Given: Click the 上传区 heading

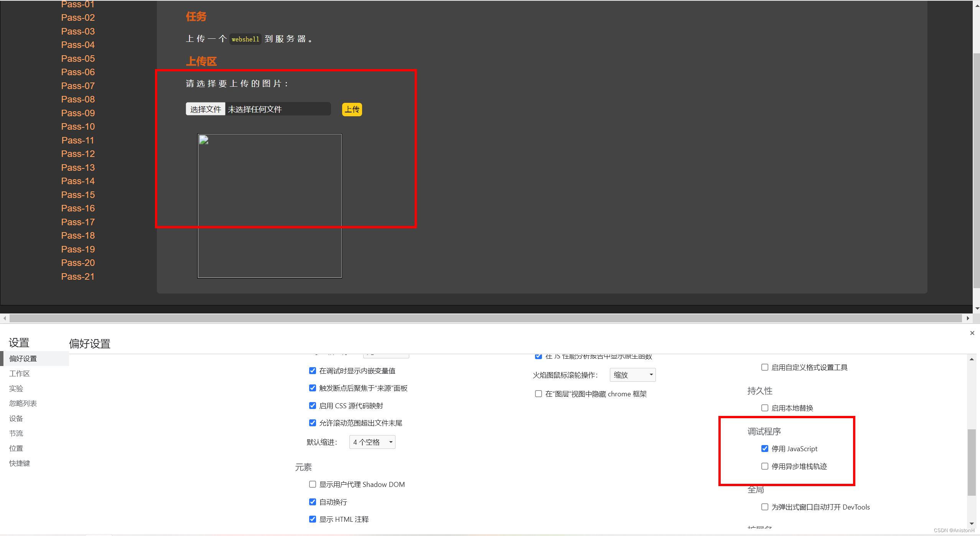Looking at the screenshot, I should coord(201,61).
